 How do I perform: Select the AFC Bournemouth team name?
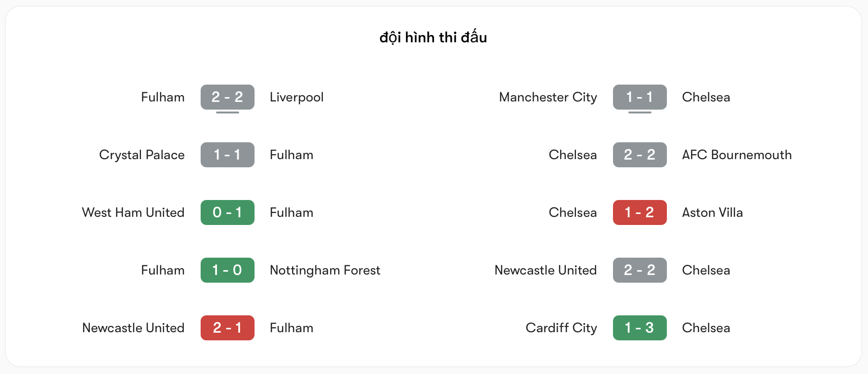pyautogui.click(x=737, y=155)
